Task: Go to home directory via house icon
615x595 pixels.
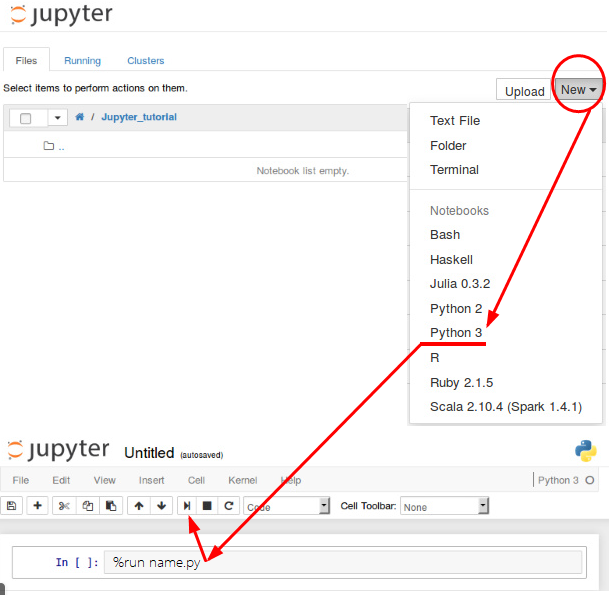Action: pyautogui.click(x=80, y=117)
